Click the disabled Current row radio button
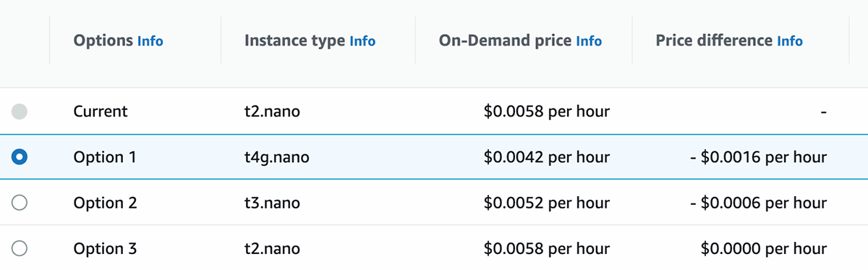The height and width of the screenshot is (270, 868). [20, 111]
